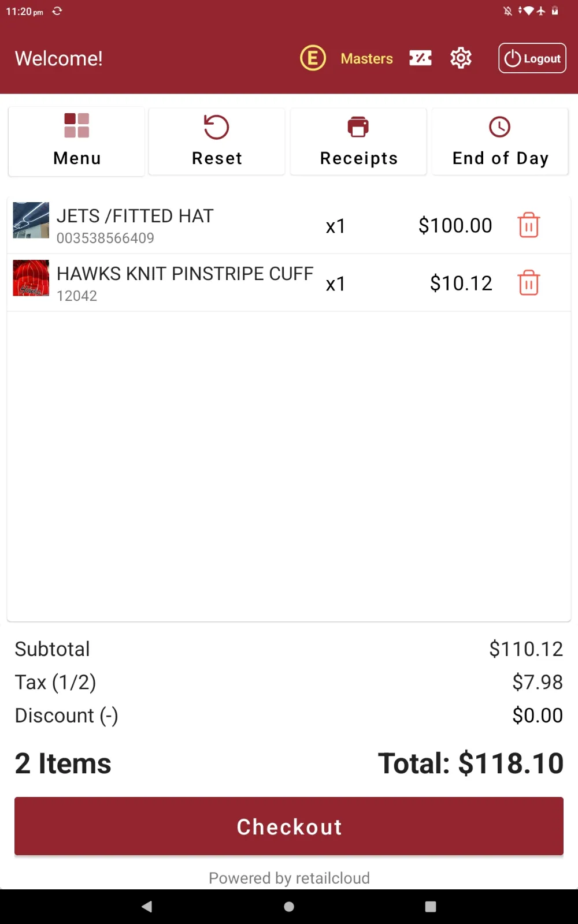Tap Android back navigation button
Image resolution: width=578 pixels, height=924 pixels.
click(147, 907)
